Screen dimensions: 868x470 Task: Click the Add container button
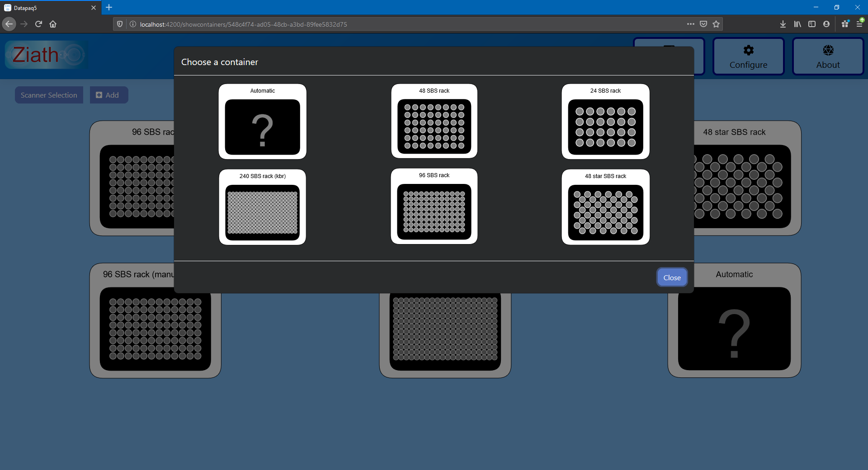click(x=108, y=95)
